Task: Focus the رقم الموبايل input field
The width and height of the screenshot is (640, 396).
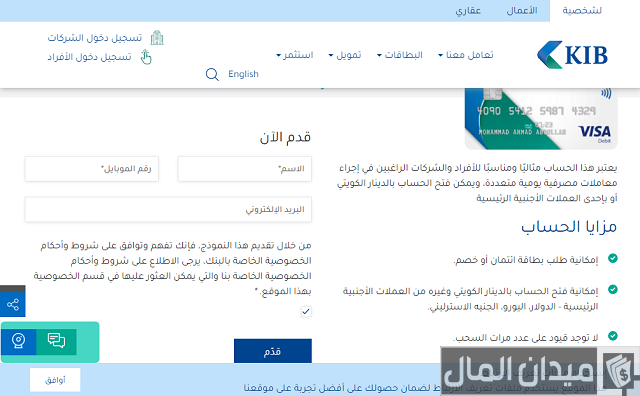Action: pyautogui.click(x=92, y=169)
